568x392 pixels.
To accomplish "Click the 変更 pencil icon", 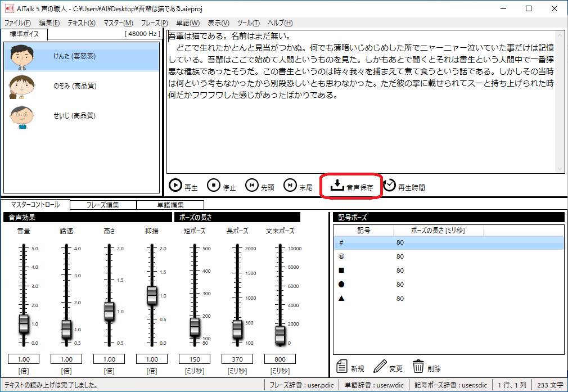I will (x=380, y=366).
